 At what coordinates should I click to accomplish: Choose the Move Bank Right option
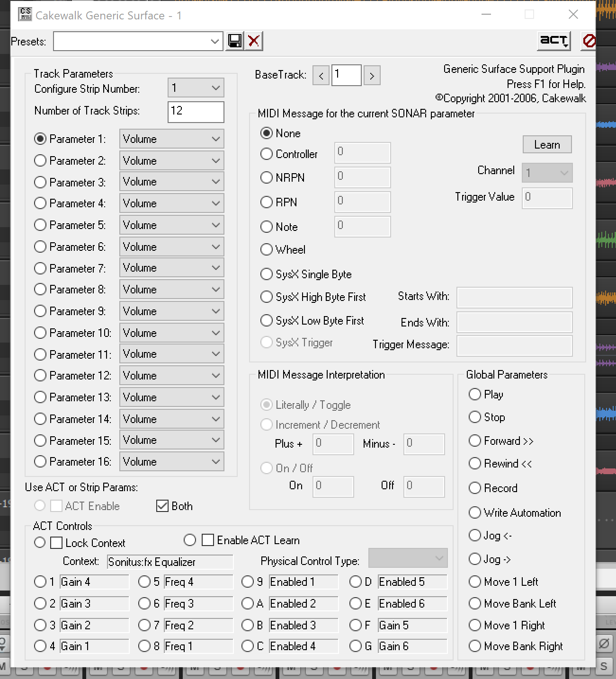pos(474,646)
